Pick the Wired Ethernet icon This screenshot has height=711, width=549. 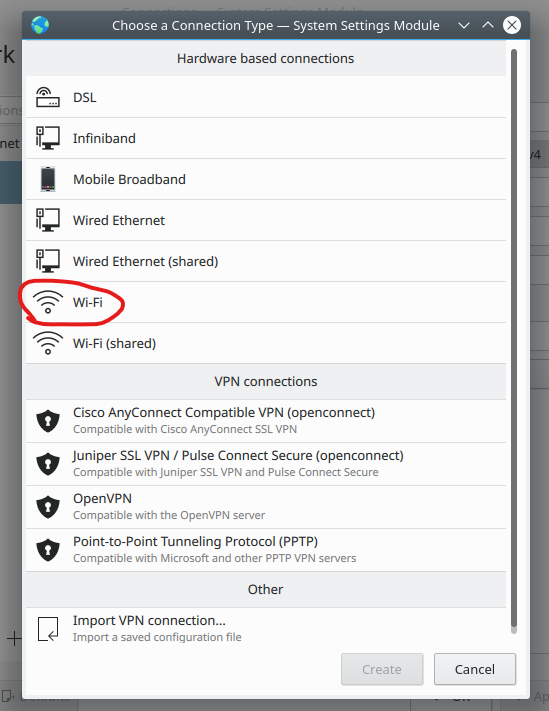tap(48, 220)
